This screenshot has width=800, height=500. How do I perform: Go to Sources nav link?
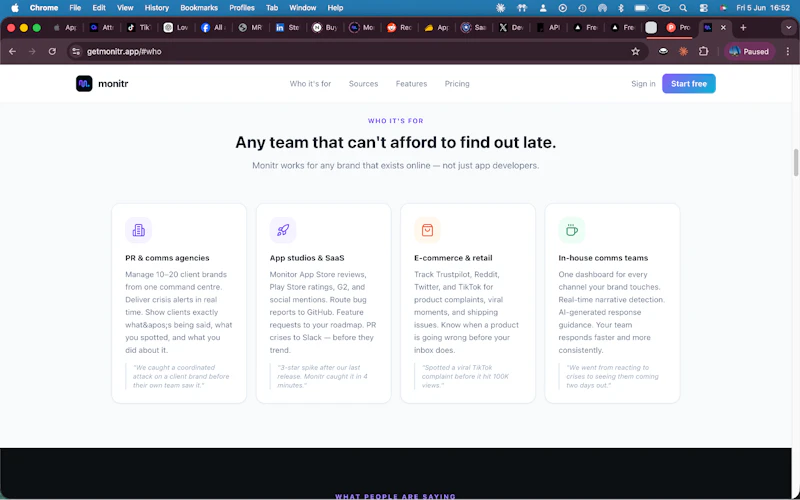363,84
